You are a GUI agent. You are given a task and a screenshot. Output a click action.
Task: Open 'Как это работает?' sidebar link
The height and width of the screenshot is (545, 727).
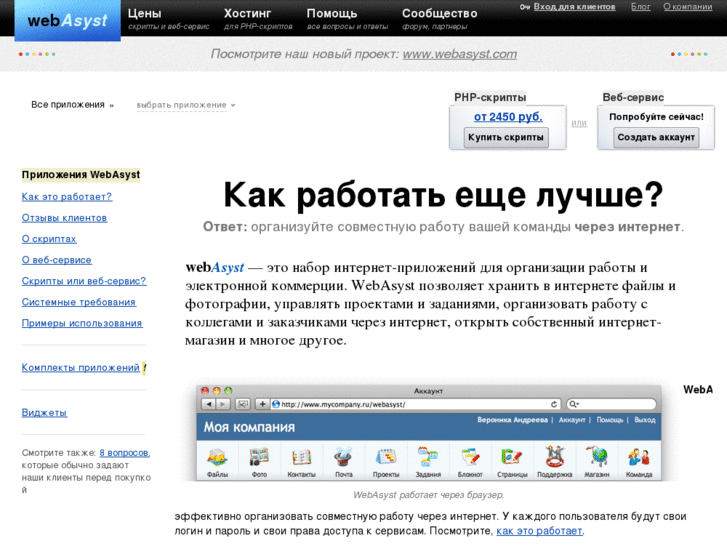(x=67, y=197)
